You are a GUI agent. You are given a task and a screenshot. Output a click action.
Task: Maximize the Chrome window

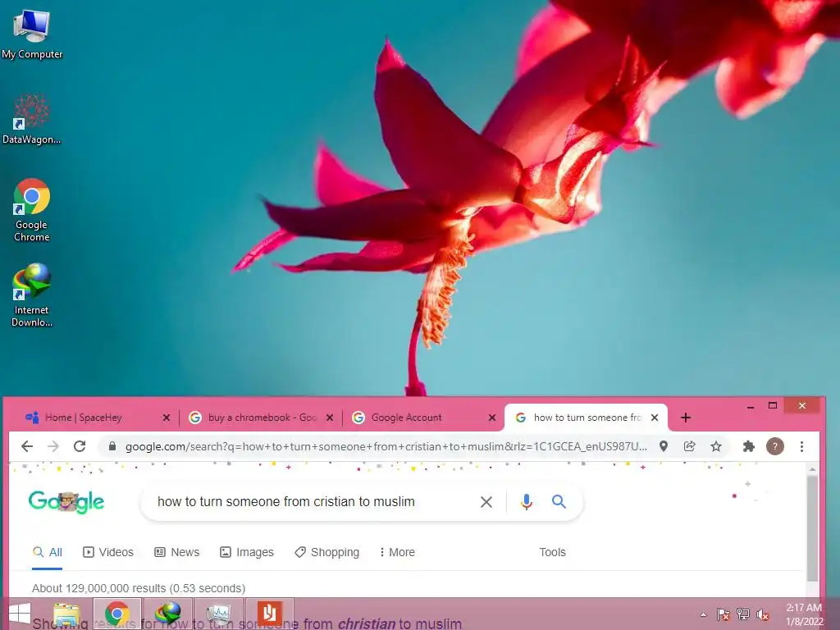(x=773, y=405)
